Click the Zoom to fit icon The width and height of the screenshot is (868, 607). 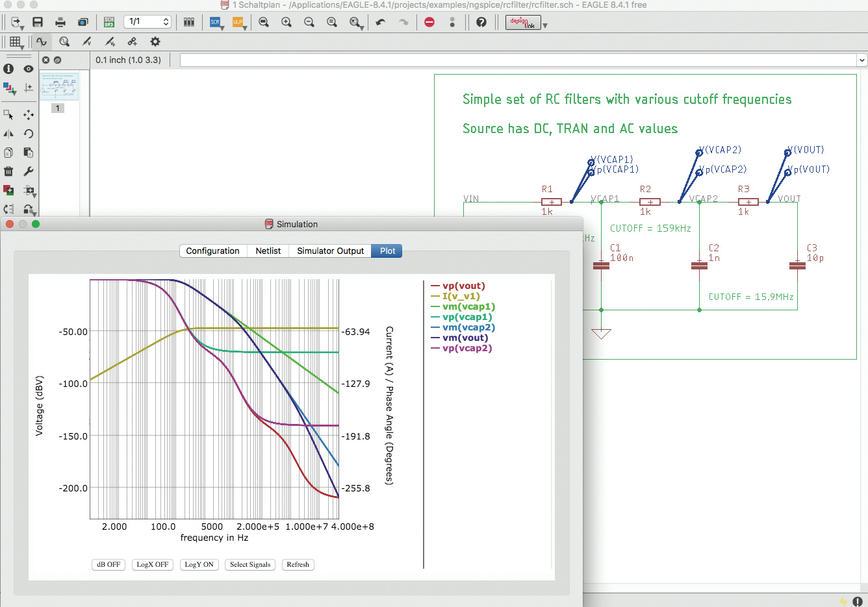[x=264, y=22]
